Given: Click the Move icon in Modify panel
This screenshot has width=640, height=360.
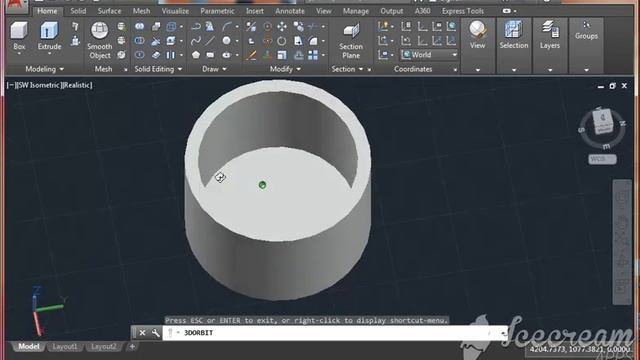Looking at the screenshot, I should point(282,27).
